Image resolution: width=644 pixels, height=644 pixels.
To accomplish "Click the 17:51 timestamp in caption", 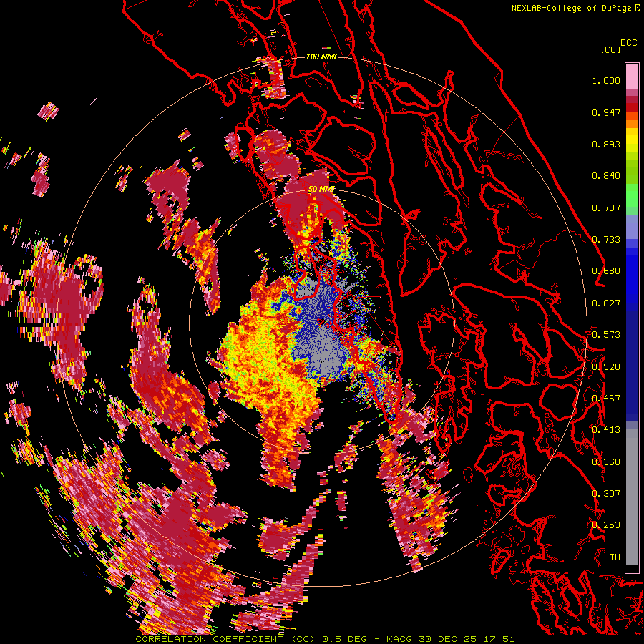I will click(498, 639).
